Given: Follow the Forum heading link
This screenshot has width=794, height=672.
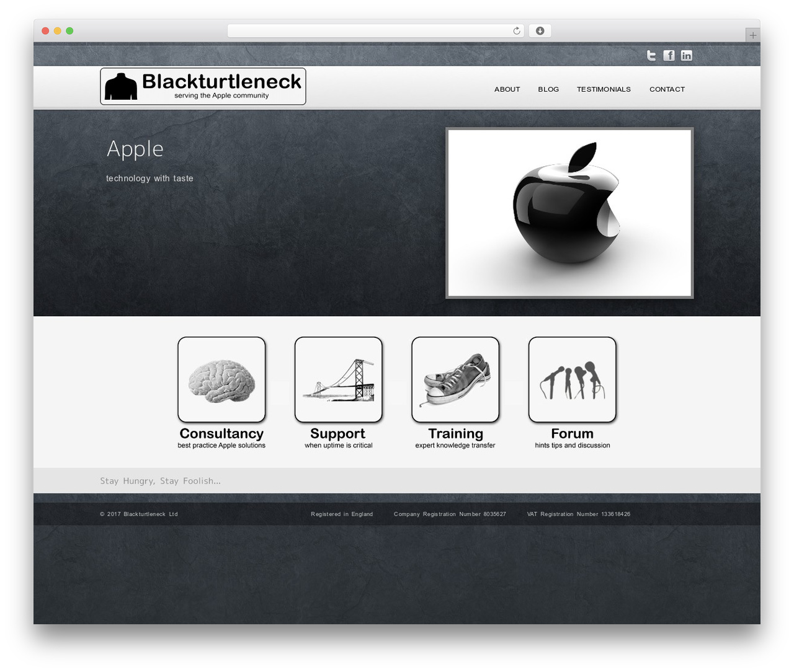Looking at the screenshot, I should 572,433.
